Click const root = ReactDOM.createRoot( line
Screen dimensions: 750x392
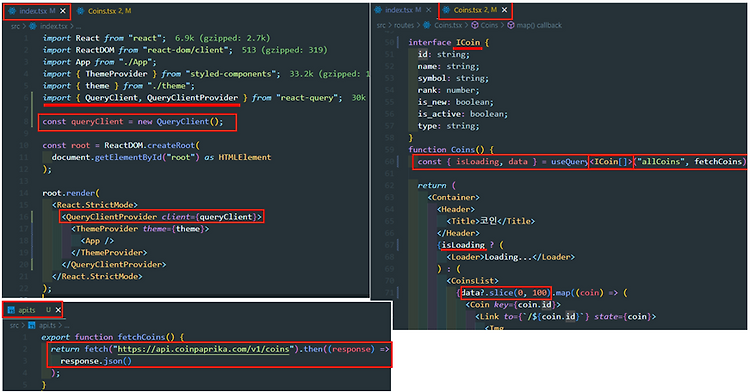[121, 145]
